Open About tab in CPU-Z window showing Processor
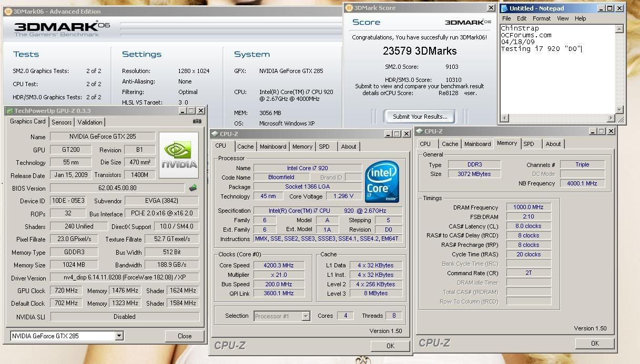The height and width of the screenshot is (364, 640). coord(349,147)
